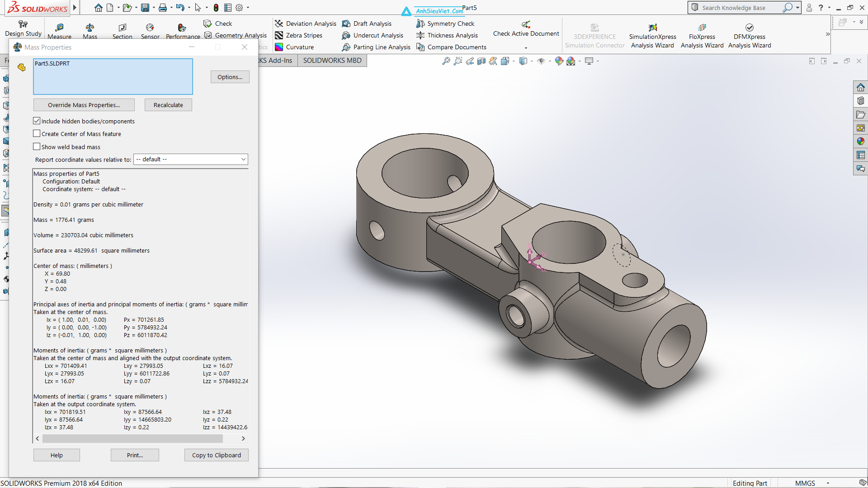This screenshot has height=488, width=868.
Task: Select the Measure tool
Action: 60,32
